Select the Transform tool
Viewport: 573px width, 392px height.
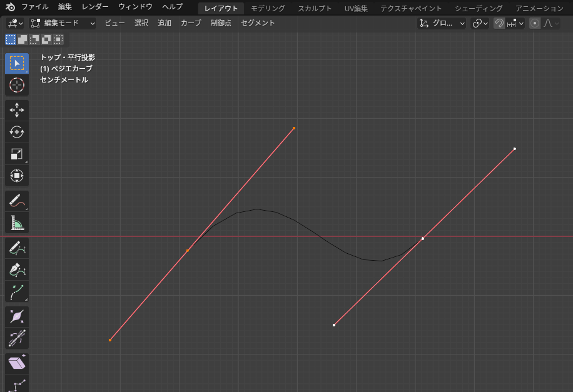pyautogui.click(x=17, y=176)
